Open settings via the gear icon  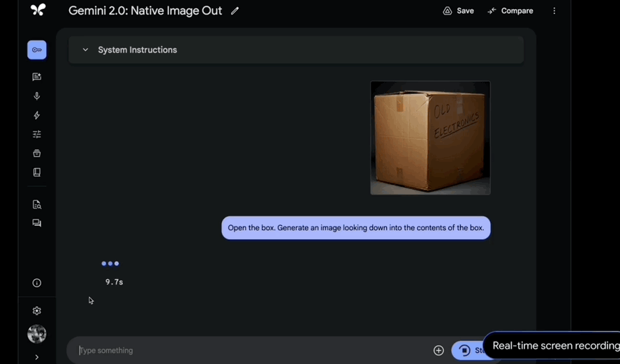(x=37, y=311)
